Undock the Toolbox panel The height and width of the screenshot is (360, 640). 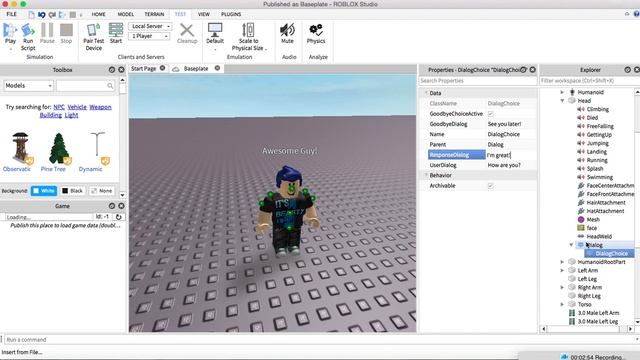pyautogui.click(x=112, y=70)
